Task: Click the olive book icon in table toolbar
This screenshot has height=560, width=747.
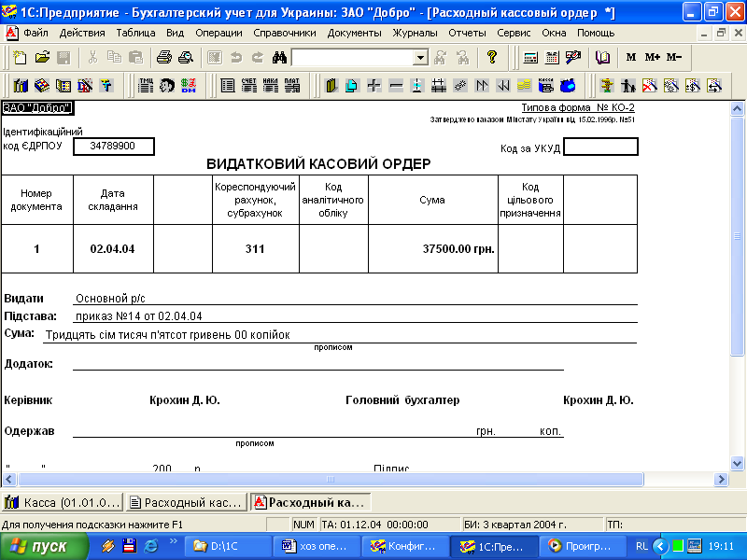Action: tap(331, 86)
